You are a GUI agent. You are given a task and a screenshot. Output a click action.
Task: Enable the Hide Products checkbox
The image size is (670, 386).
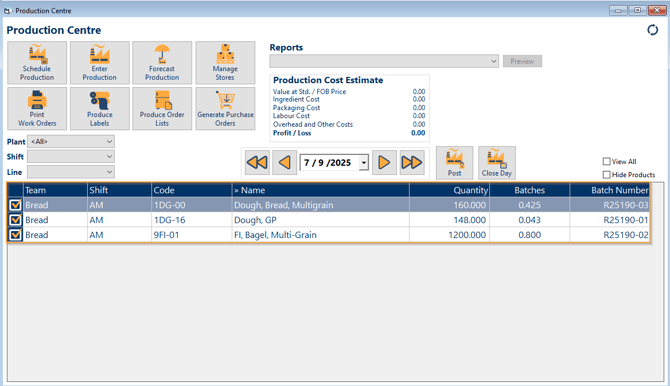click(x=606, y=175)
